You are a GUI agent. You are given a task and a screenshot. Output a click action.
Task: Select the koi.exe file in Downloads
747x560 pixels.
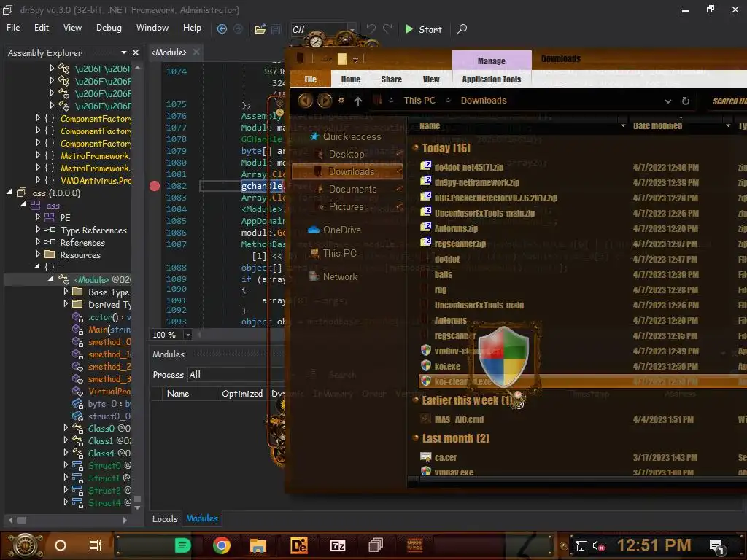[447, 366]
